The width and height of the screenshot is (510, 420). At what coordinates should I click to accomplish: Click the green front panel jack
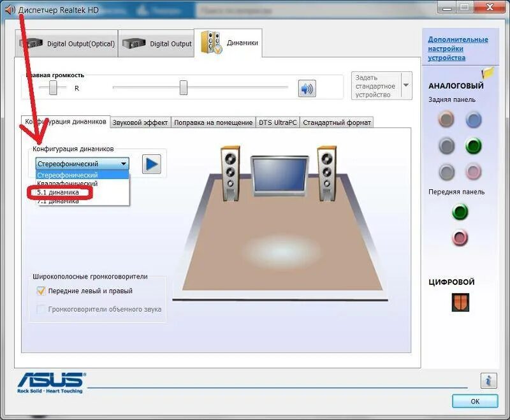[460, 212]
